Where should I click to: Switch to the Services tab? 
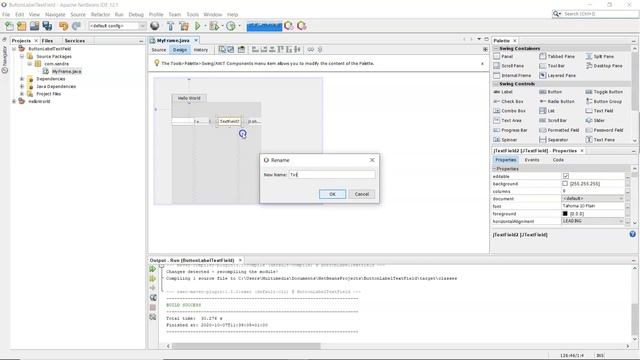point(75,41)
